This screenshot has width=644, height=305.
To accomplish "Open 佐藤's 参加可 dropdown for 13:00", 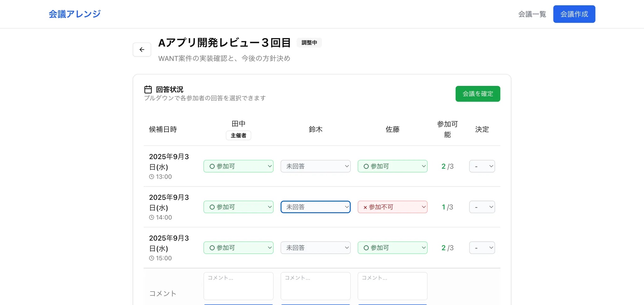I will [x=392, y=166].
